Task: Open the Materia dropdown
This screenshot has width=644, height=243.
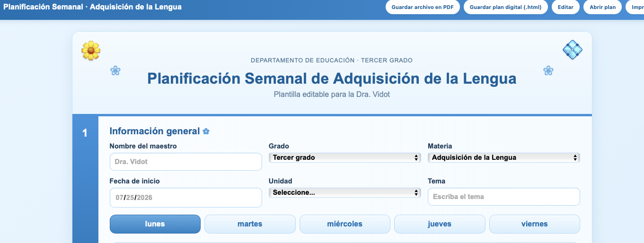Action: click(x=504, y=157)
